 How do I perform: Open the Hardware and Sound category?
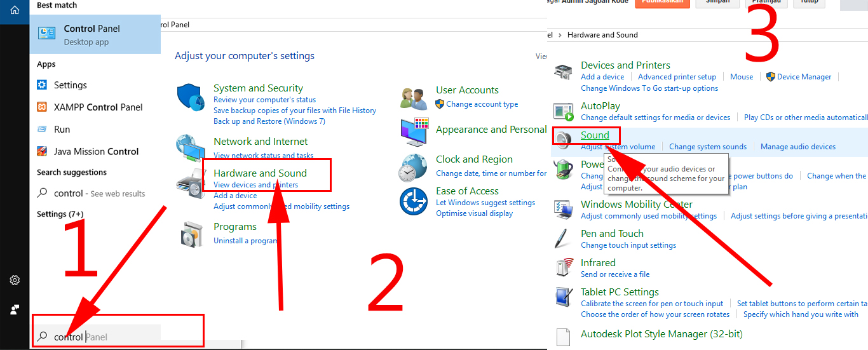260,173
